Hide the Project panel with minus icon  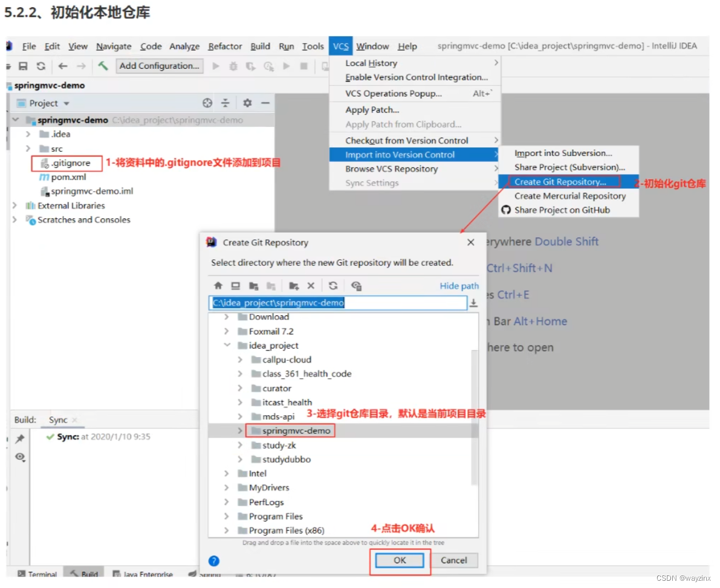265,103
